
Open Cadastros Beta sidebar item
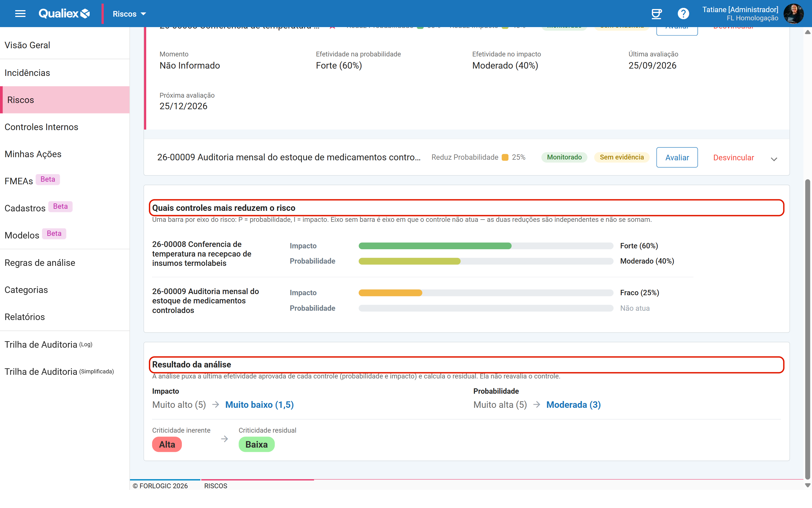tap(65, 208)
